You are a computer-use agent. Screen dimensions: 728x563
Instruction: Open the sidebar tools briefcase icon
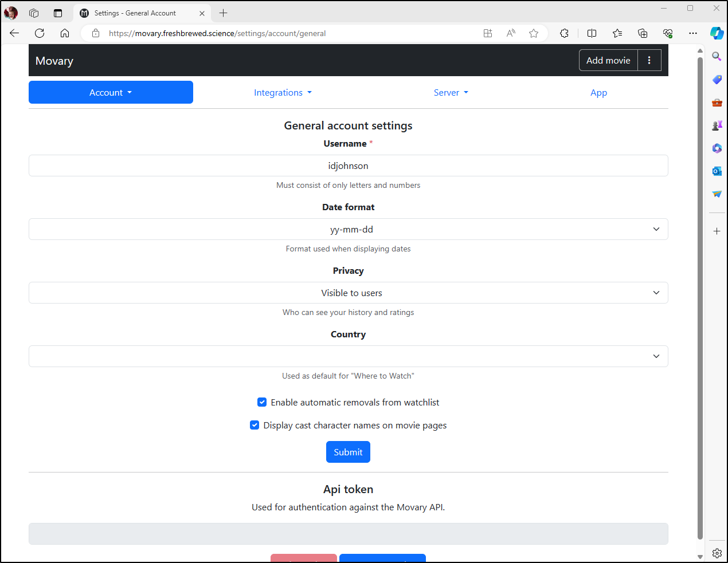point(717,103)
